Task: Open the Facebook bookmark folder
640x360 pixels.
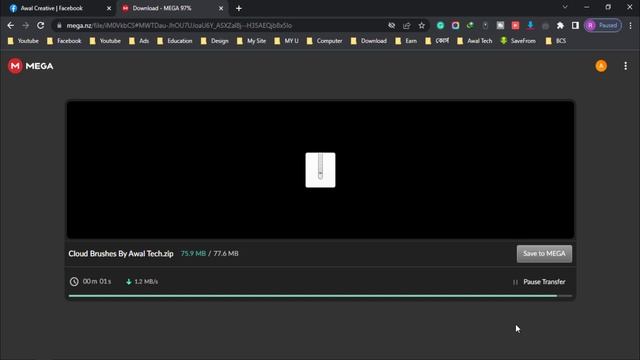Action: click(64, 41)
